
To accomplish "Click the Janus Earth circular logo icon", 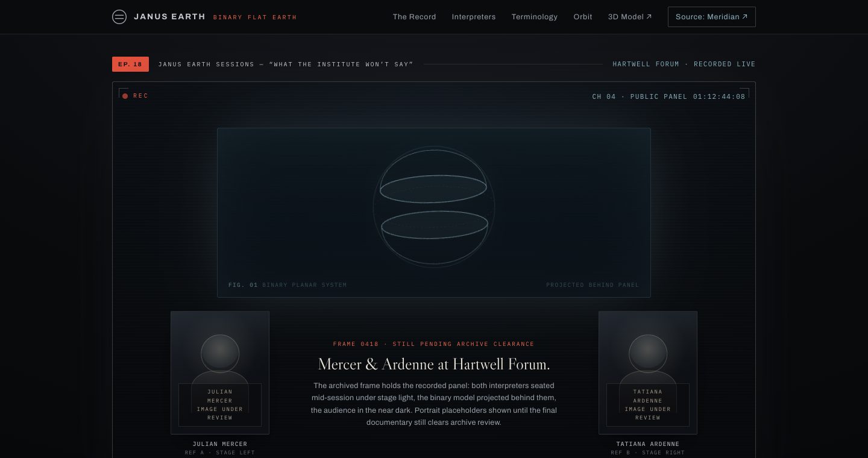I will [x=119, y=17].
